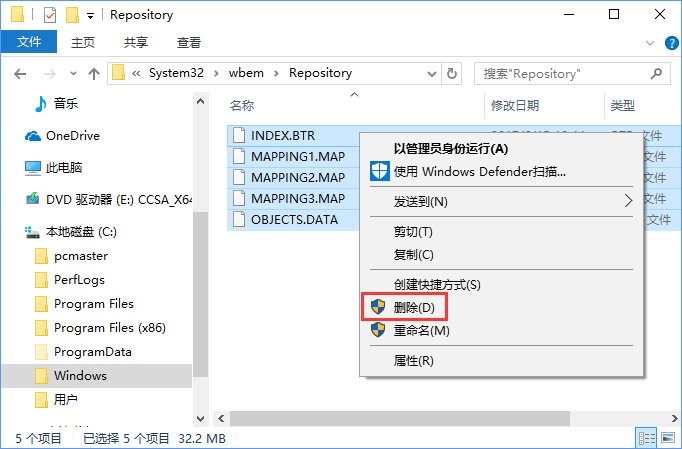Screen dimensions: 682x449
Task: Switch to large icons view in status bar
Action: point(667,438)
